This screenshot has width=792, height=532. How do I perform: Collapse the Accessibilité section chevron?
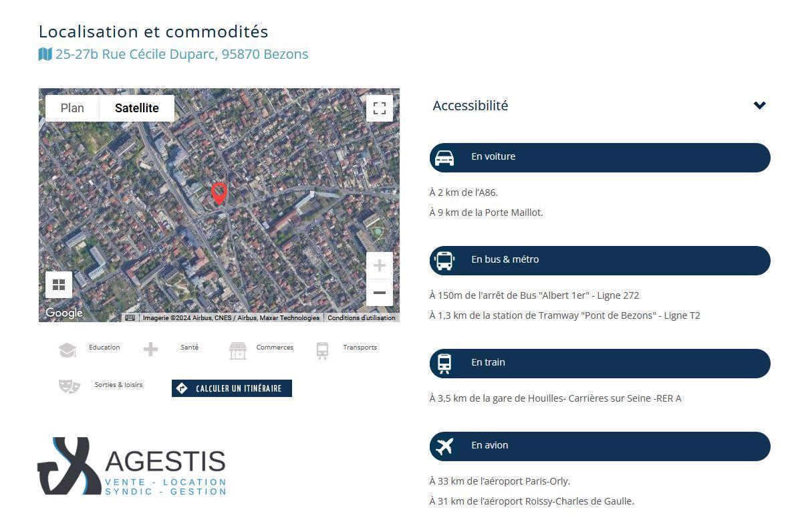760,105
